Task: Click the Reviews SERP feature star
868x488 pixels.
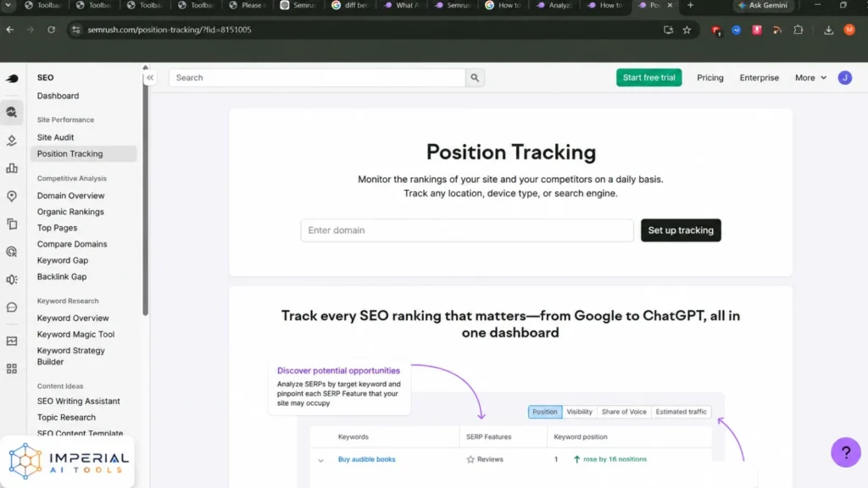Action: [470, 460]
